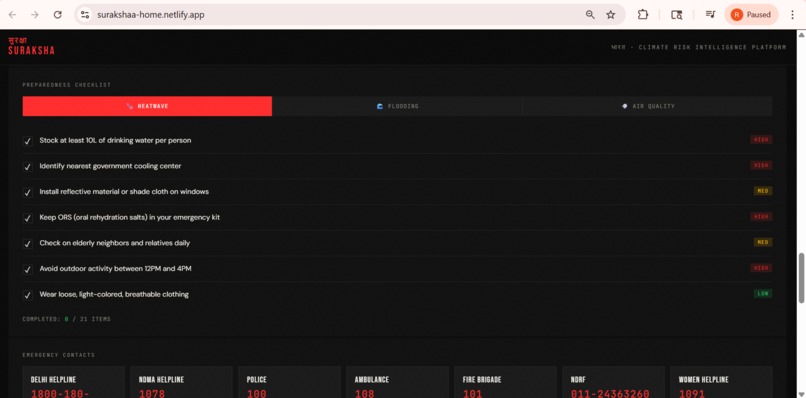Click the Fire Brigade 101 card
The width and height of the screenshot is (806, 398).
[505, 382]
